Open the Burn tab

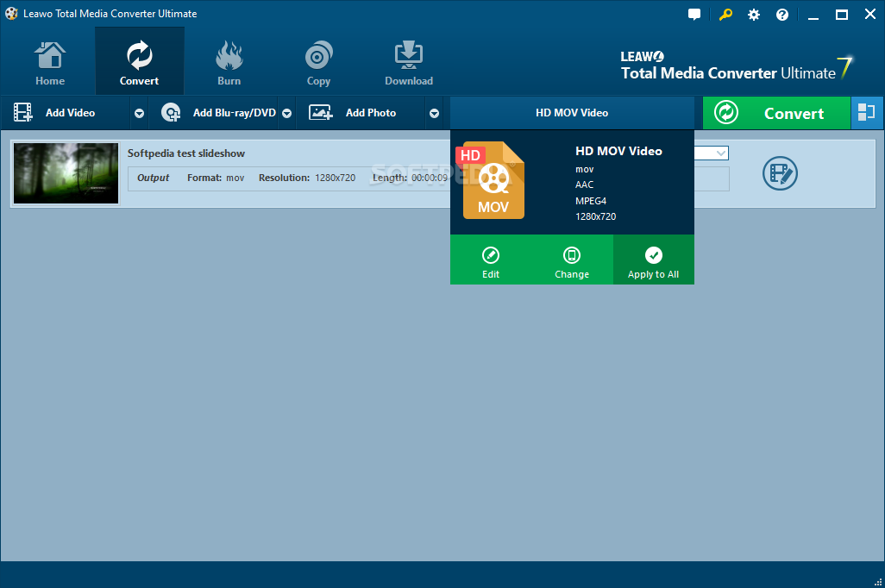(229, 63)
